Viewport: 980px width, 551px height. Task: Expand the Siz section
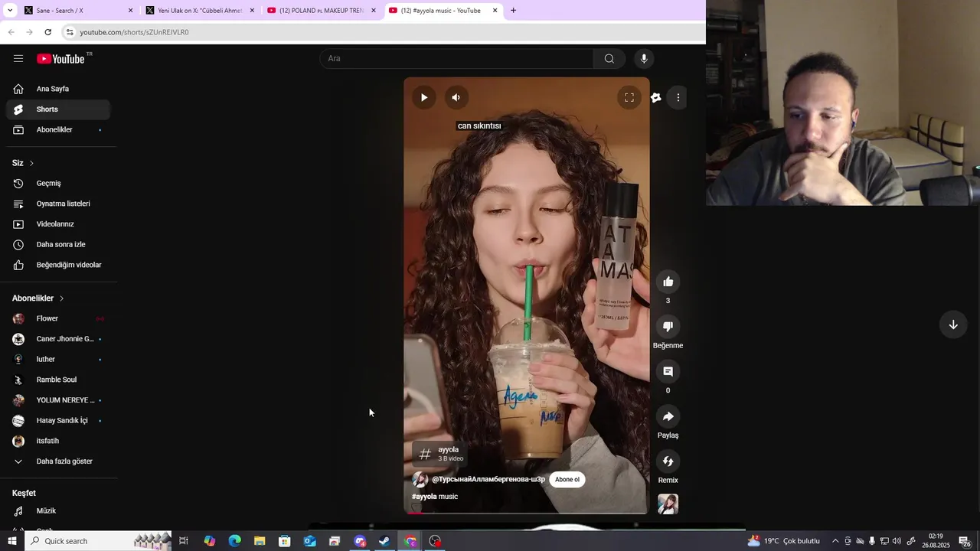click(x=23, y=163)
